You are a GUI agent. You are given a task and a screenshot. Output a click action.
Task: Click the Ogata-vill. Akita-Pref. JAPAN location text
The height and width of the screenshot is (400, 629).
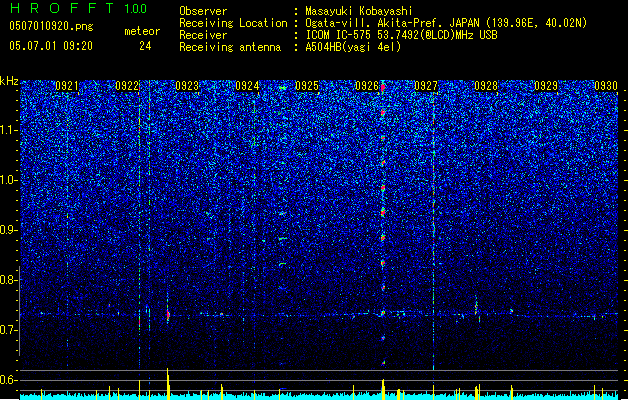[x=446, y=23]
